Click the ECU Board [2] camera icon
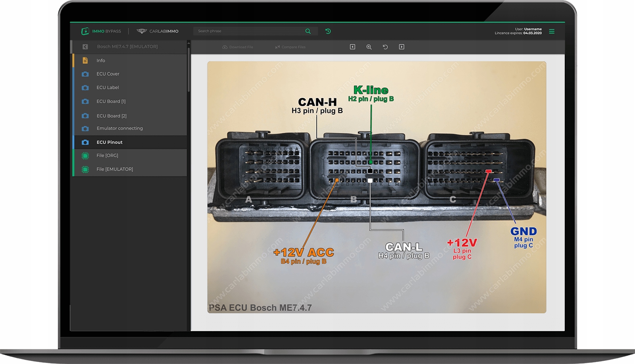The width and height of the screenshot is (635, 364). [85, 116]
